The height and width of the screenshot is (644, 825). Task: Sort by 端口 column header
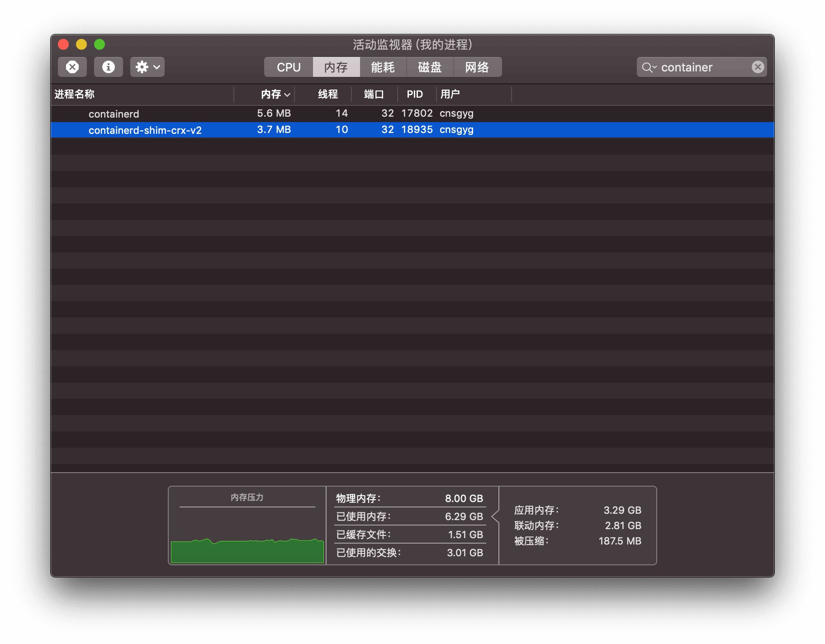(374, 94)
